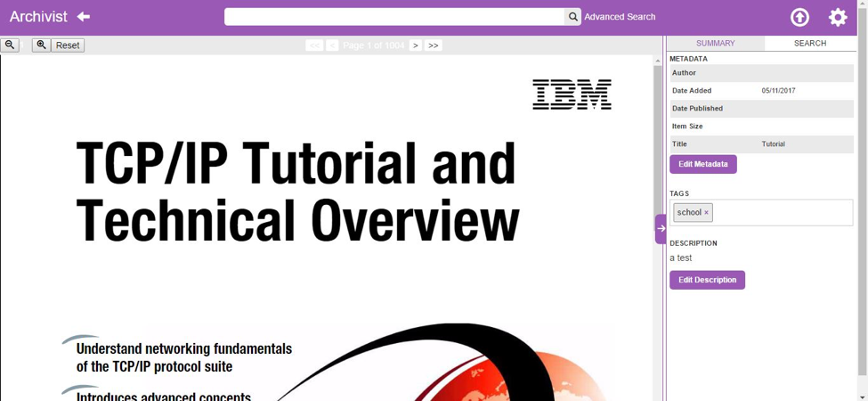The height and width of the screenshot is (401, 868).
Task: Click the tags input box
Action: click(781, 213)
